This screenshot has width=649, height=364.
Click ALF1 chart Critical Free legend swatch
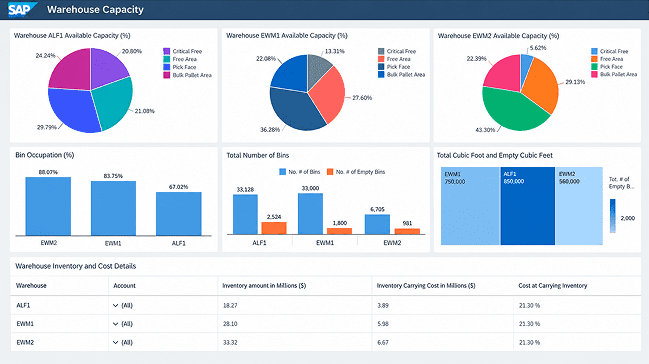[x=166, y=51]
